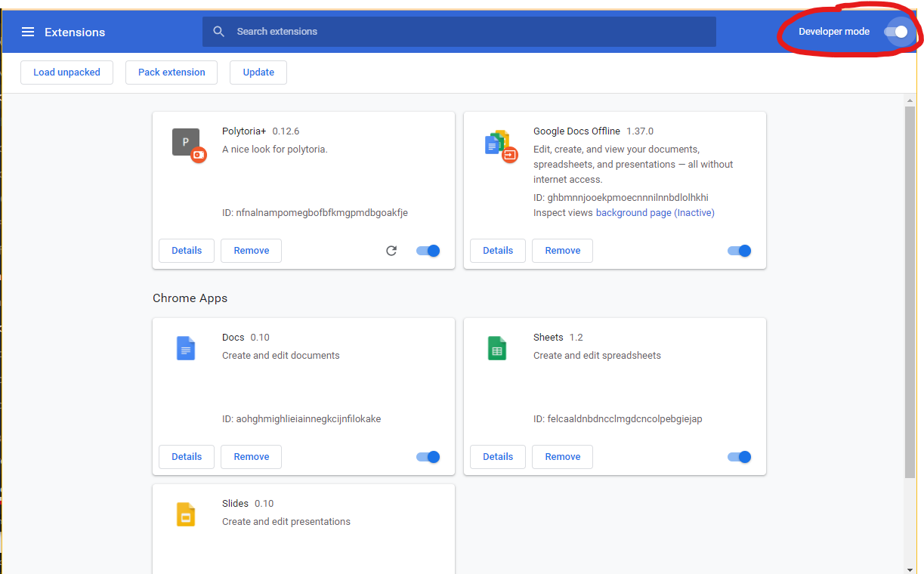Toggle the Sheets app switch
This screenshot has width=924, height=574.
pos(739,456)
